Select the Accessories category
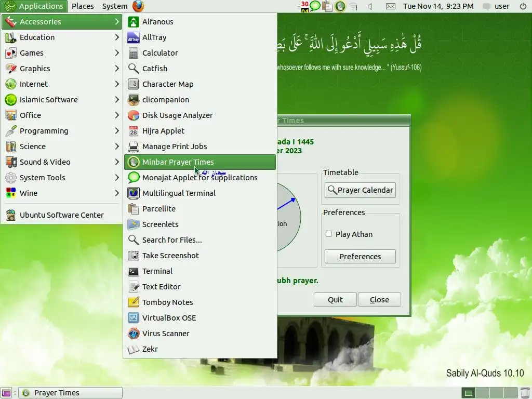Viewport: 532px width, 399px height. pyautogui.click(x=62, y=22)
